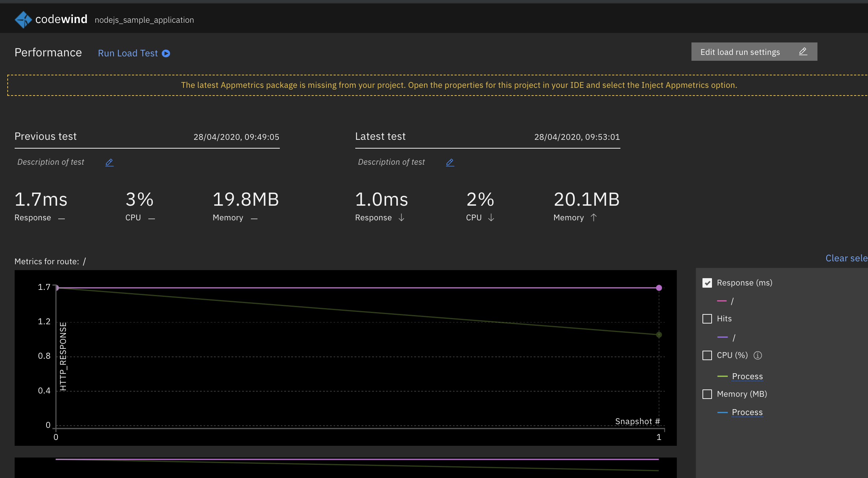Uncheck the Response (ms) checkbox

click(707, 283)
